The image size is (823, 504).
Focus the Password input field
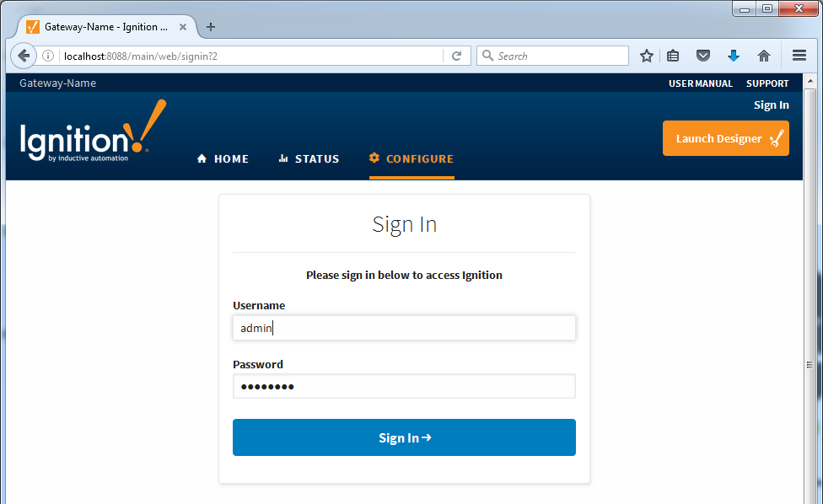coord(404,387)
